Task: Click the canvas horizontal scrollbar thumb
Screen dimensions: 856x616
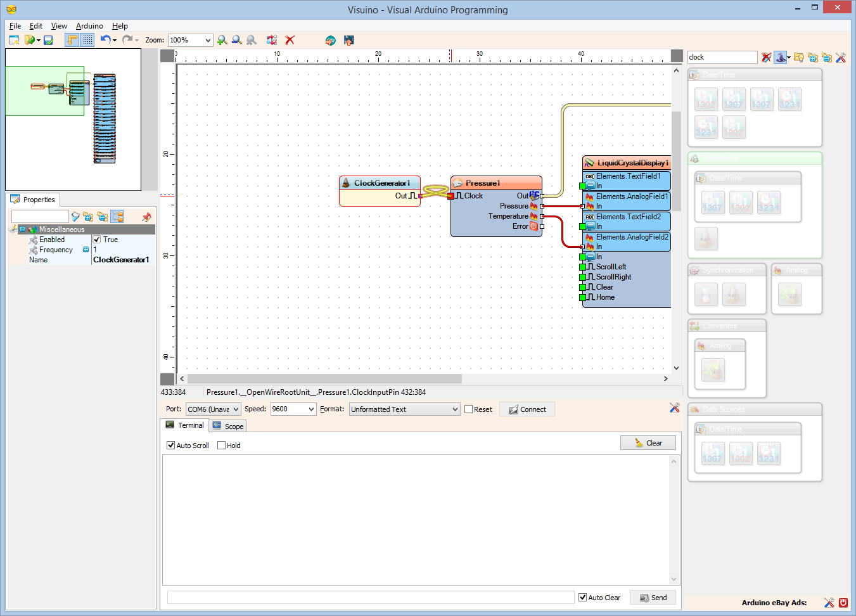Action: [x=324, y=378]
